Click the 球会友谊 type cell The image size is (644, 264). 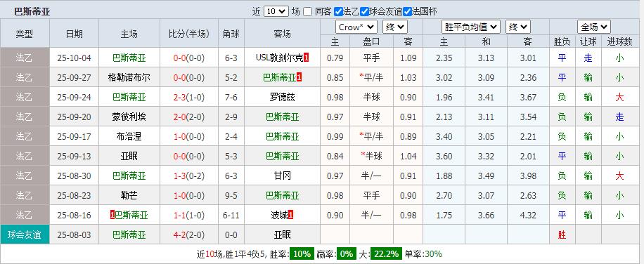[x=25, y=235]
